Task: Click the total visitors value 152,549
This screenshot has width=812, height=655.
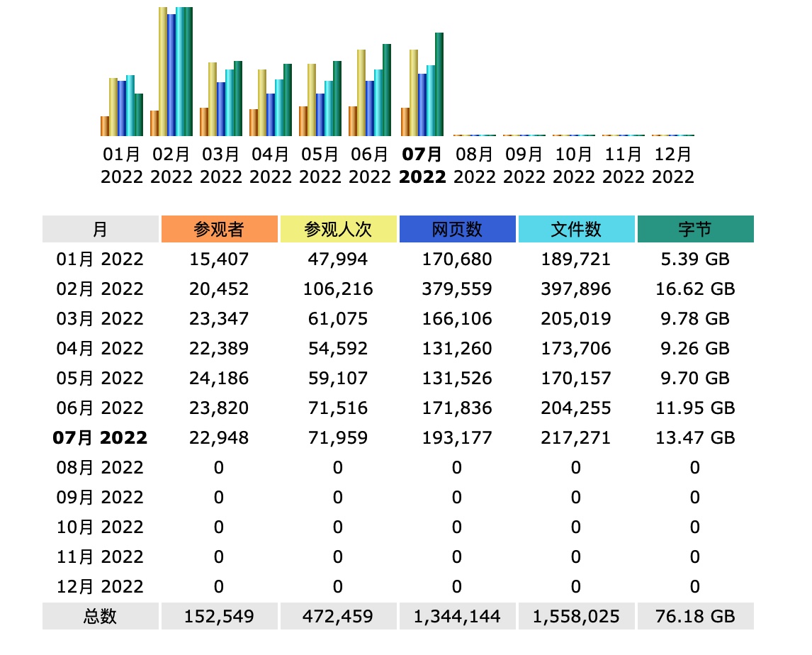Action: click(x=219, y=617)
